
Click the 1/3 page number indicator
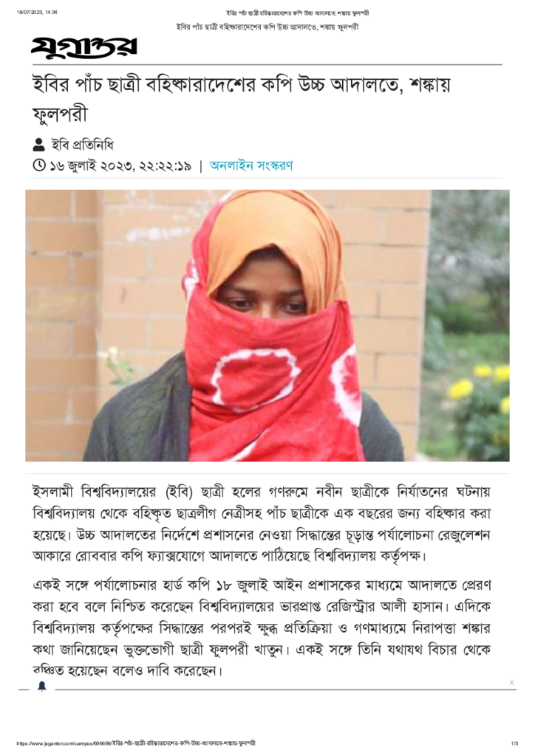[x=514, y=743]
